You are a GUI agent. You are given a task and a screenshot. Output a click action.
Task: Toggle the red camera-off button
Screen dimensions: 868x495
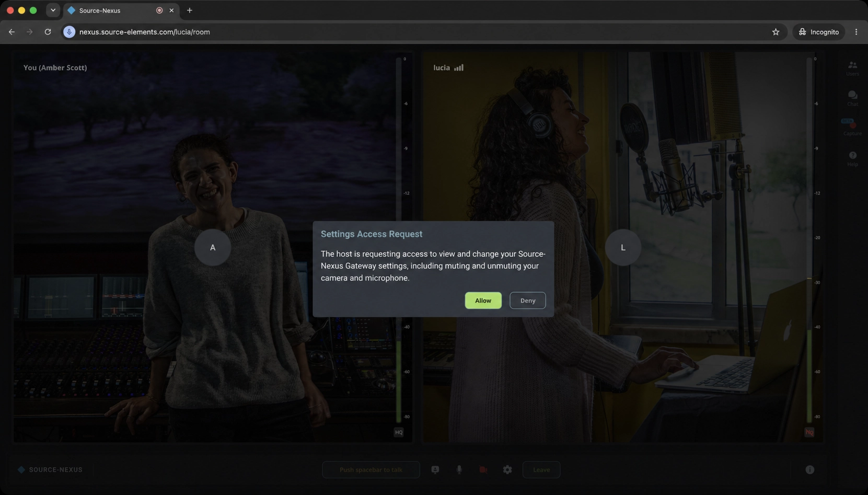pyautogui.click(x=483, y=469)
